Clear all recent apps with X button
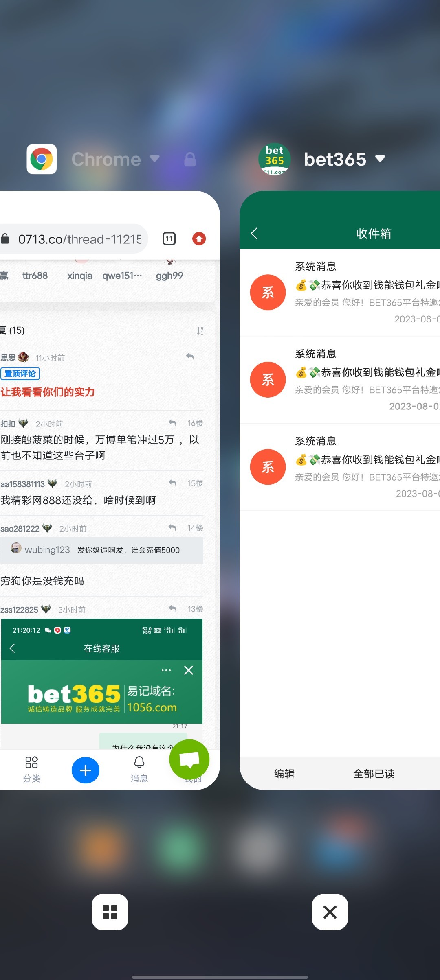 pyautogui.click(x=330, y=912)
